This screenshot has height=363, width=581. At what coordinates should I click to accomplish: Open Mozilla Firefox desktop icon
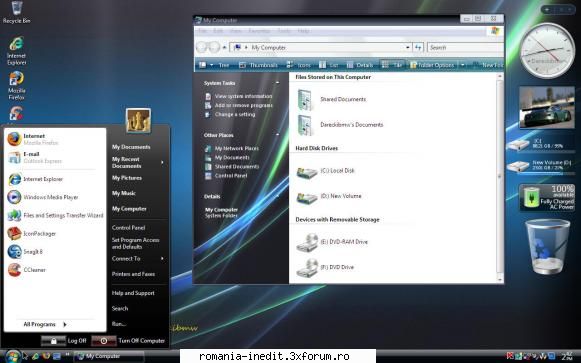16,86
